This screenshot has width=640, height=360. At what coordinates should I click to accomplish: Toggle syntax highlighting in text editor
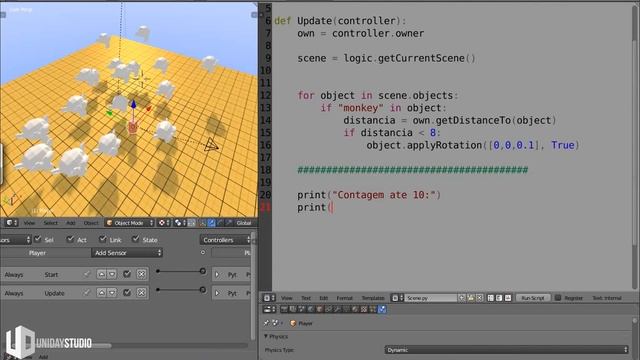pyautogui.click(x=507, y=298)
